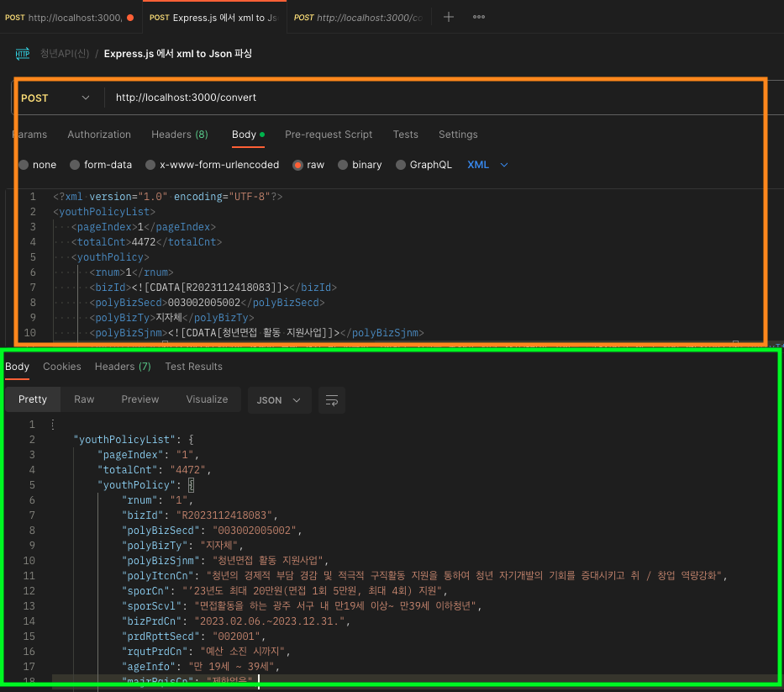
Task: Click the "bizId" response JSON line
Action: [199, 515]
